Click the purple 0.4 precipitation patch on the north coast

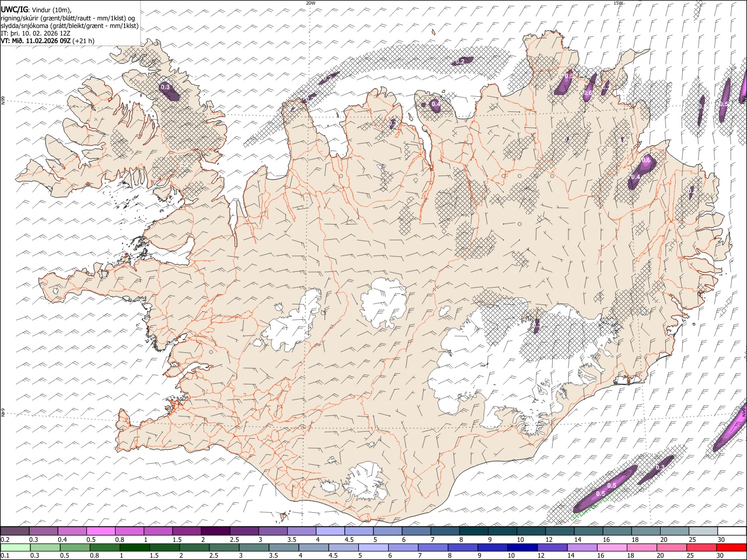[x=437, y=105]
